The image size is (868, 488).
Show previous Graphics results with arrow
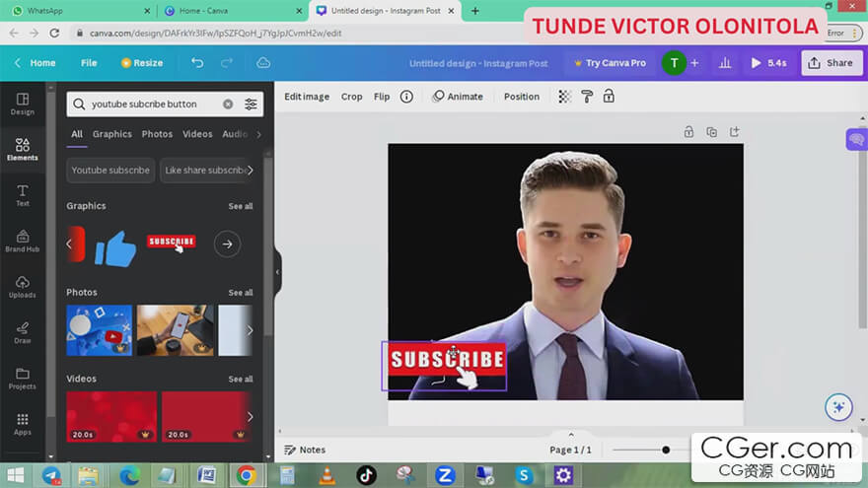tap(69, 244)
